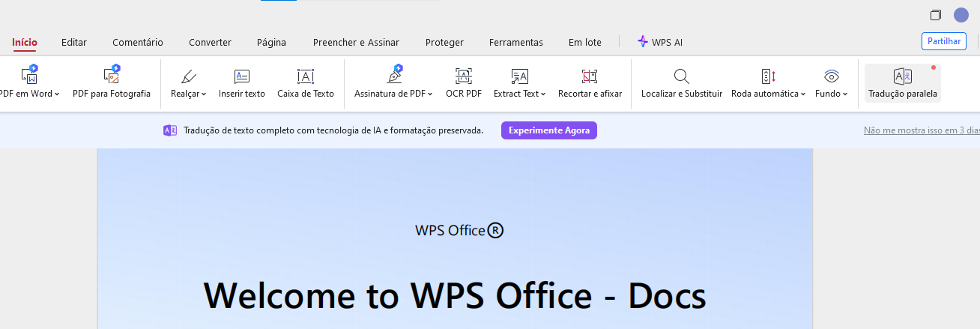980x329 pixels.
Task: Go to the Comentário tab
Action: click(x=138, y=42)
